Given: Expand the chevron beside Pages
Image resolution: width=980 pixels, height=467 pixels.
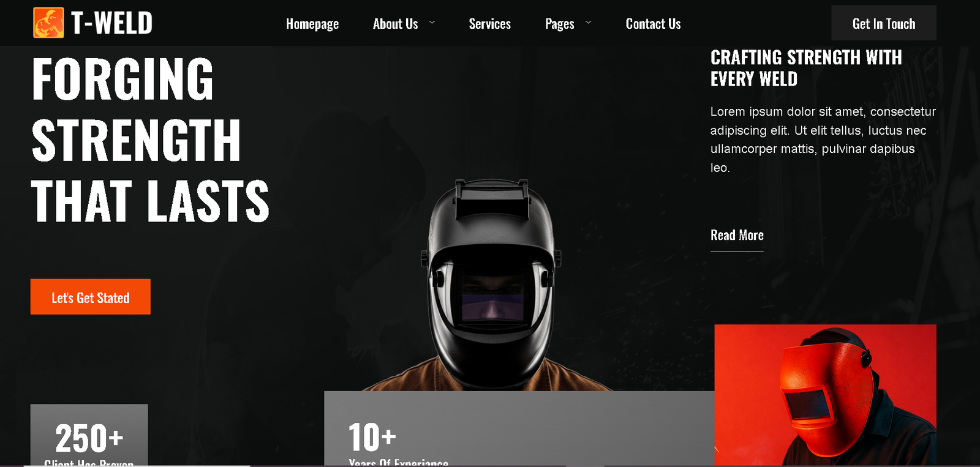Looking at the screenshot, I should [589, 23].
